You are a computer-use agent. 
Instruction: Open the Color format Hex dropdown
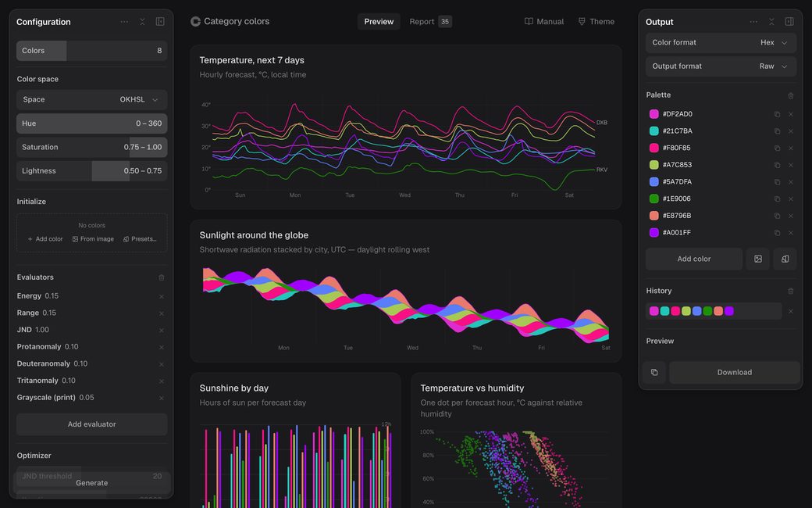721,42
